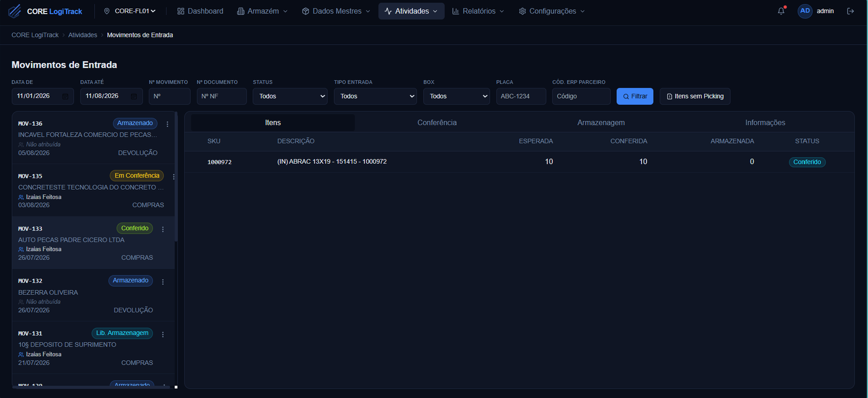Switch to the Armazenagem tab
The height and width of the screenshot is (398, 868).
[601, 123]
